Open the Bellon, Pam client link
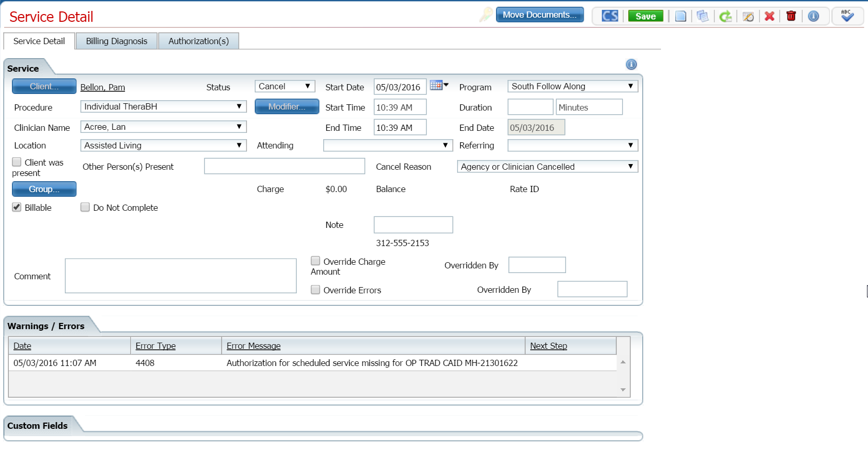This screenshot has height=461, width=868. tap(103, 87)
